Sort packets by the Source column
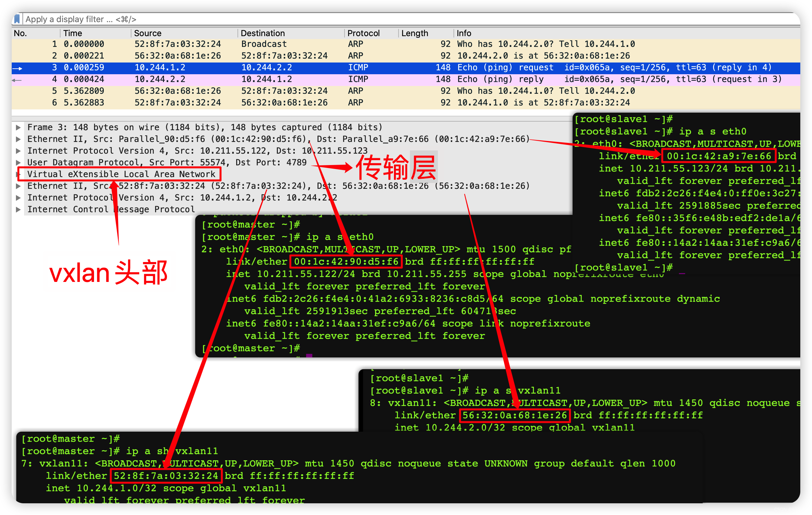The width and height of the screenshot is (812, 515). (x=184, y=33)
